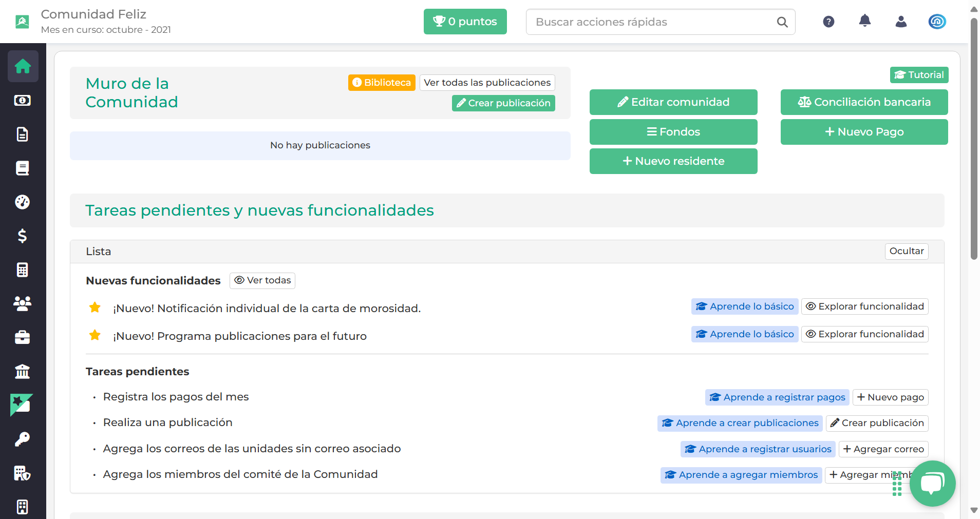Click the Conciliación bancaria button

tap(864, 102)
